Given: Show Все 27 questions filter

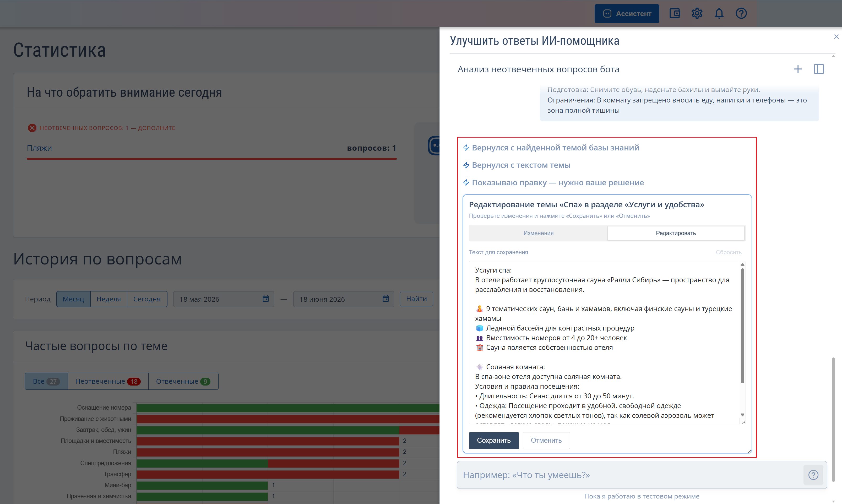Looking at the screenshot, I should pos(46,381).
